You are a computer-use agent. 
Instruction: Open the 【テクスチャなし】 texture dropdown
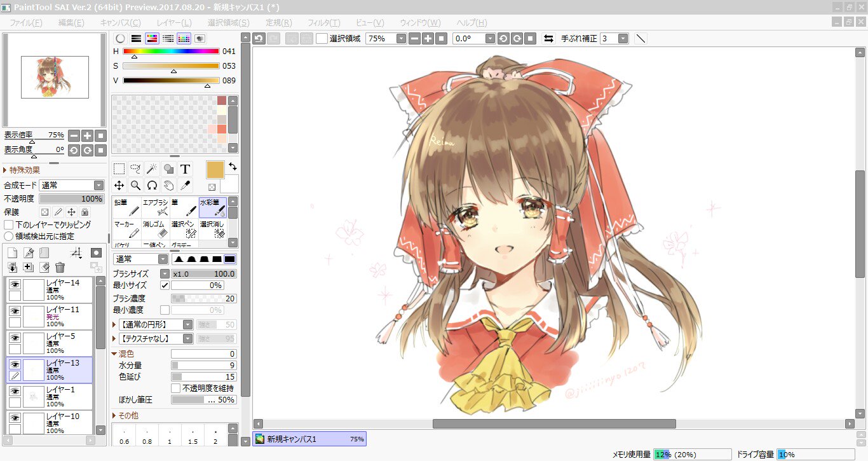[156, 339]
